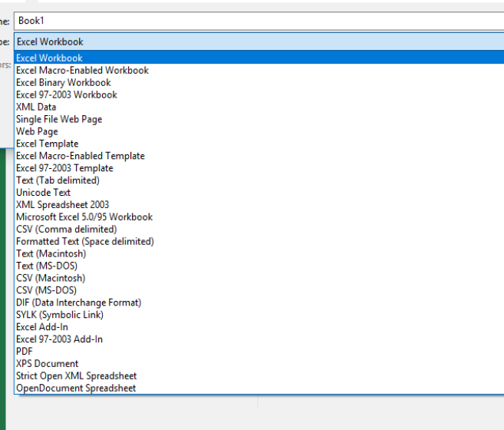Pick XML Spreadsheet 2003
The height and width of the screenshot is (430, 504).
pyautogui.click(x=259, y=205)
